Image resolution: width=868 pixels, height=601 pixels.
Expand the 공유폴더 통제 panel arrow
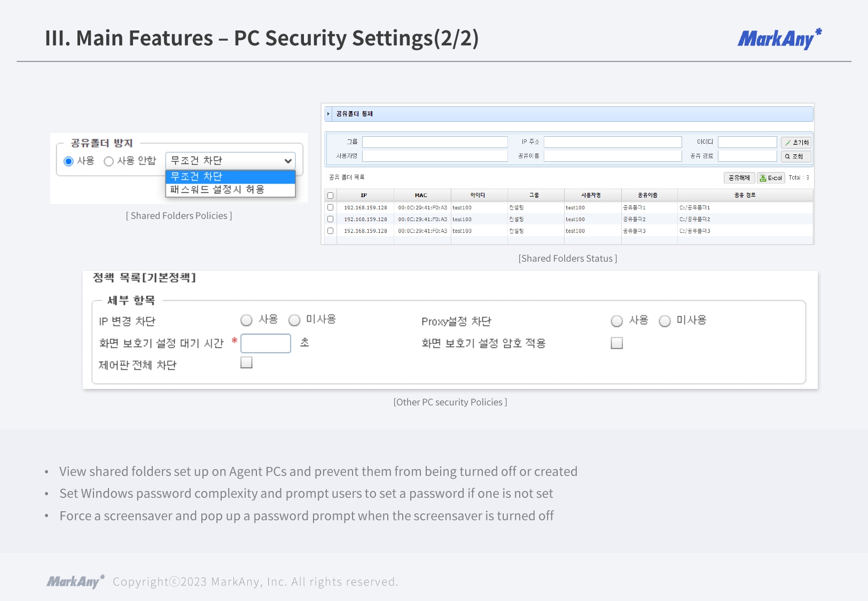pyautogui.click(x=329, y=114)
